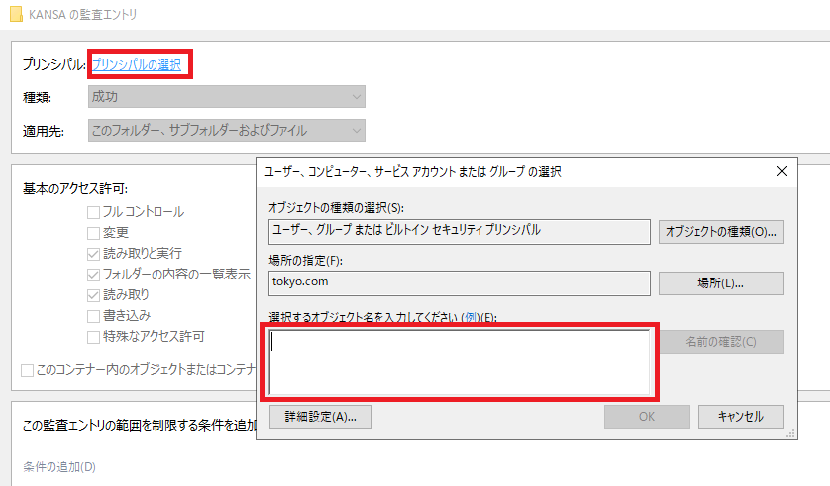Click the キャンセル button
830x486 pixels.
tap(741, 417)
